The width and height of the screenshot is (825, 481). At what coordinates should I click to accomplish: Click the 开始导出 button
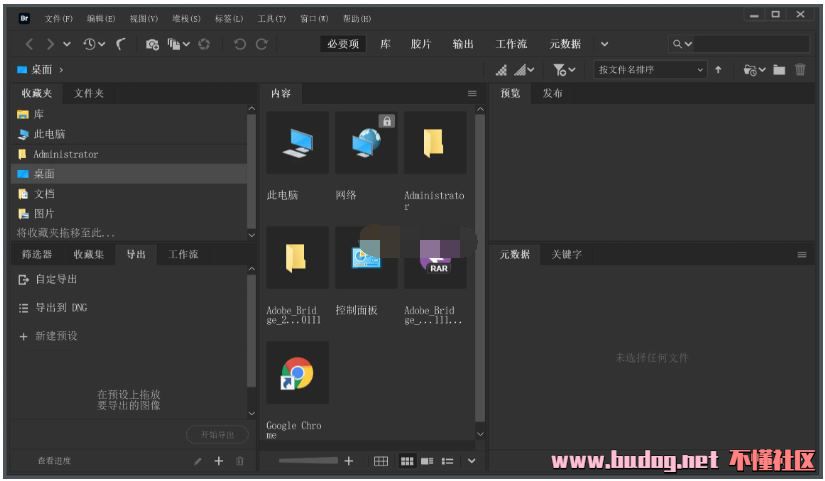point(217,435)
